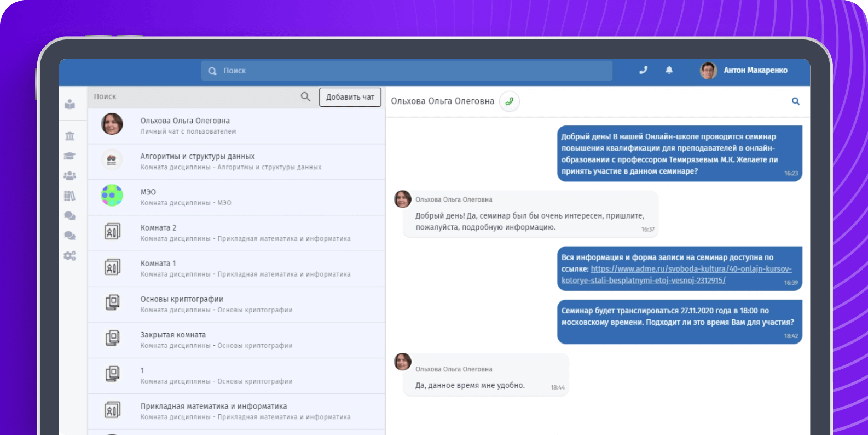The width and height of the screenshot is (868, 435).
Task: Open notifications bell in top bar
Action: pos(669,70)
